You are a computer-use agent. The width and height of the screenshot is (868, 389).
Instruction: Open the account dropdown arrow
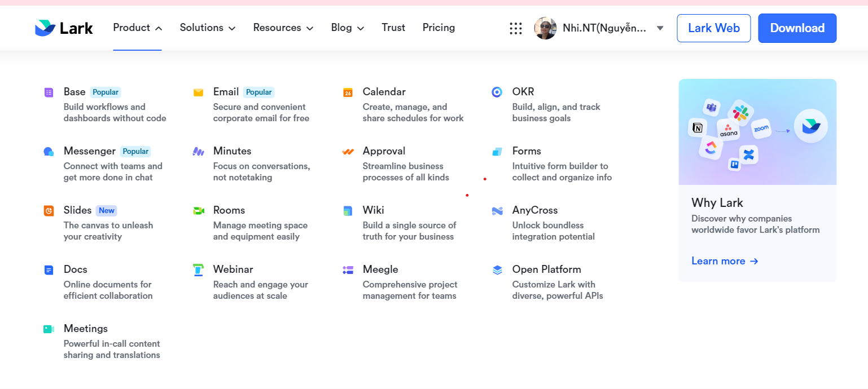tap(660, 28)
